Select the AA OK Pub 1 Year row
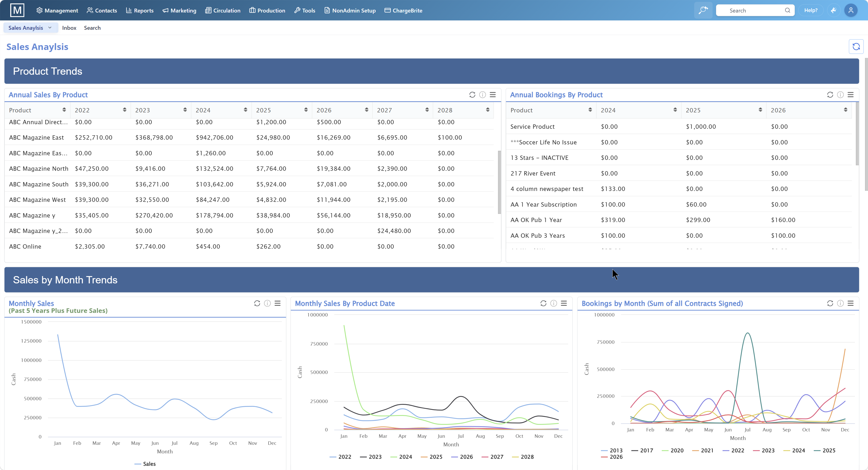Screen dimensions: 868x470 click(x=679, y=220)
